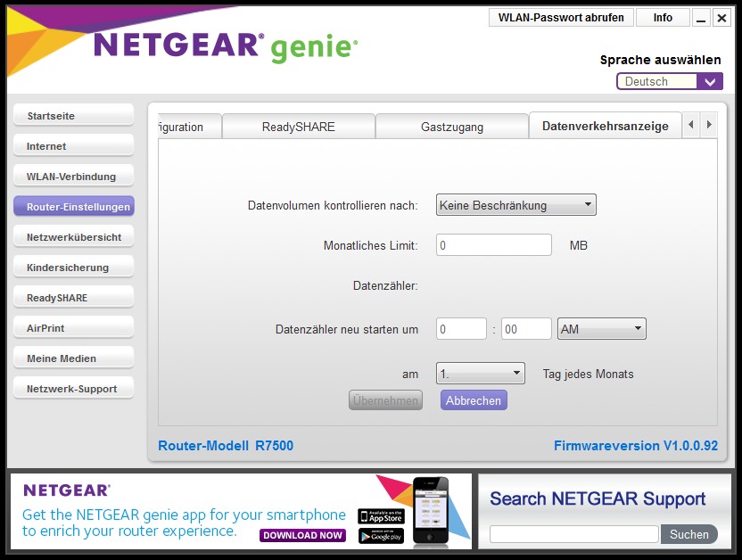Go to Startseite in sidebar

pyautogui.click(x=74, y=116)
